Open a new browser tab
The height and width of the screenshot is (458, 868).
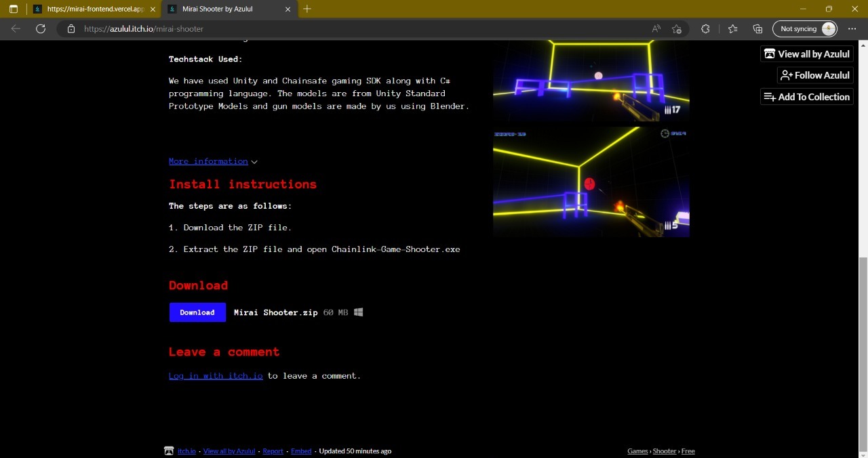(307, 9)
